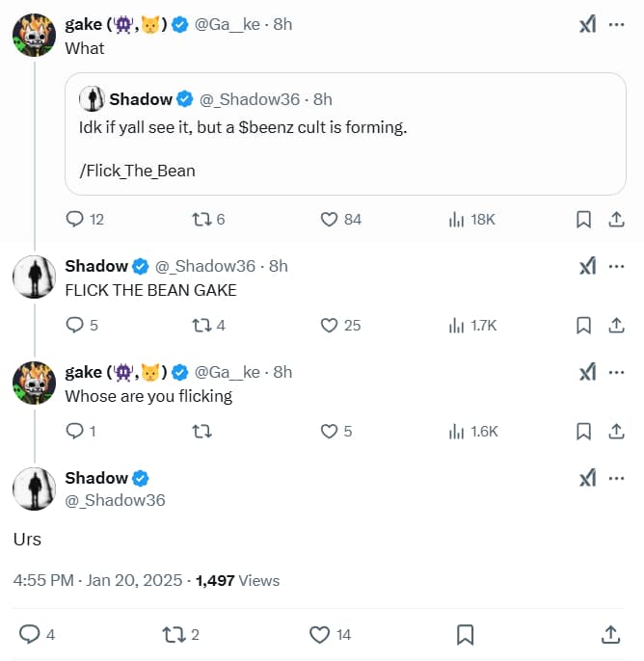Repost gake's "What" tweet

click(x=201, y=220)
